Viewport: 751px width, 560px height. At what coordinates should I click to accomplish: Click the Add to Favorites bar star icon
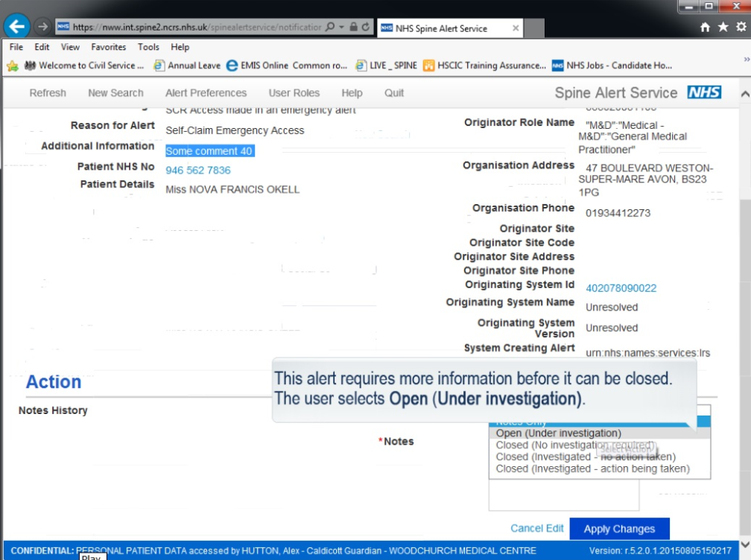click(13, 66)
